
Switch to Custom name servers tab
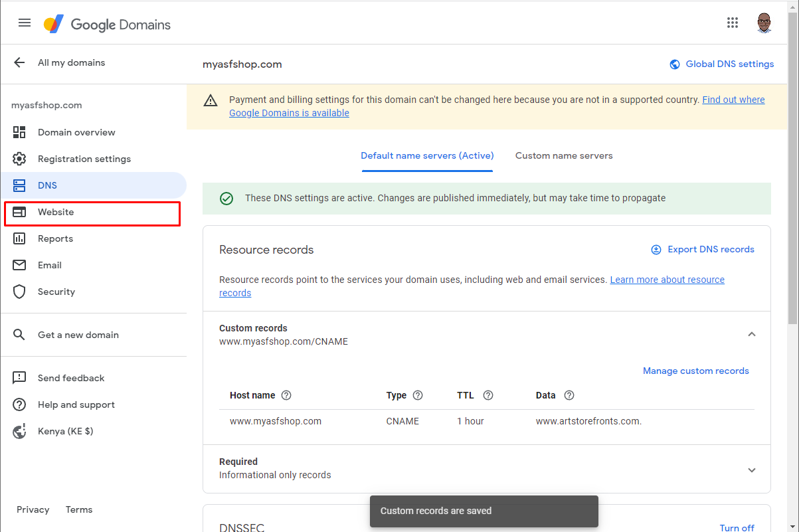(564, 155)
